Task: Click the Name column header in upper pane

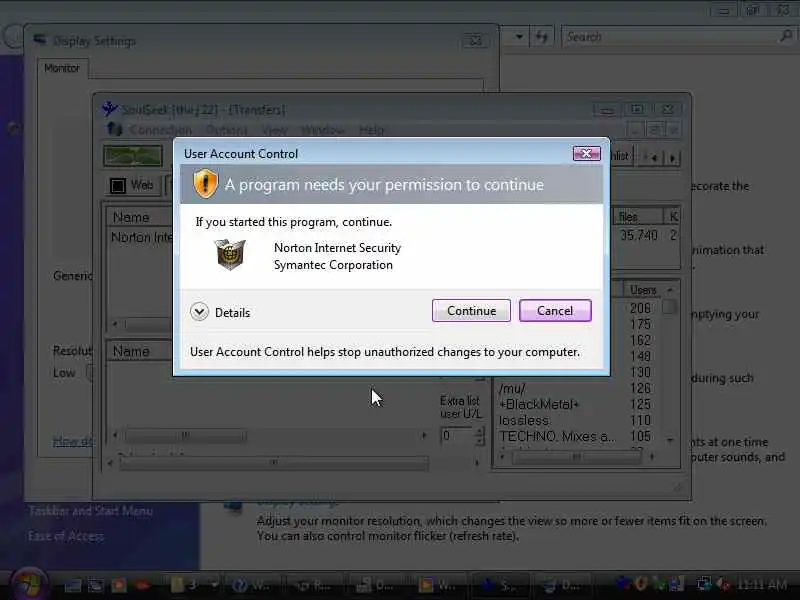Action: [139, 217]
